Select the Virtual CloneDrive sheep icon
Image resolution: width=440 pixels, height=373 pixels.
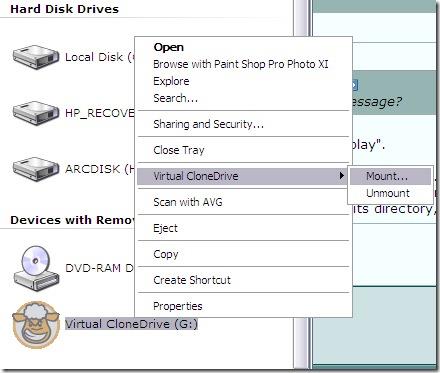pyautogui.click(x=36, y=325)
